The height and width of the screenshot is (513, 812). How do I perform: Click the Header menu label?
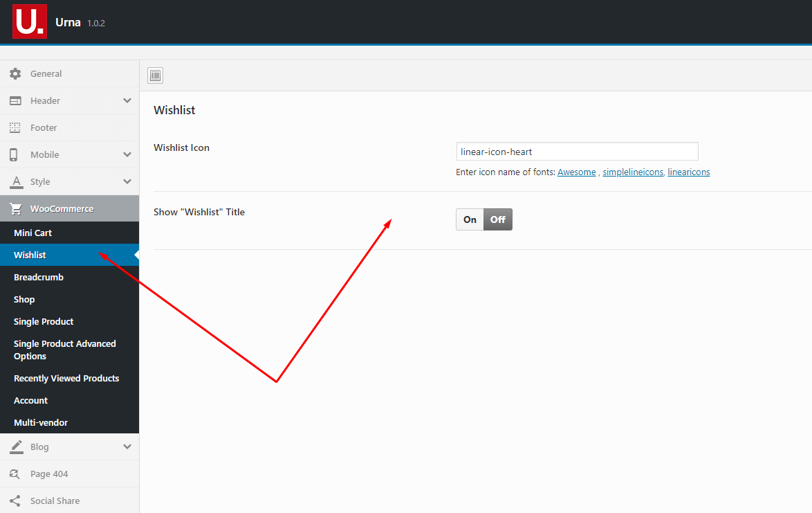pos(45,100)
